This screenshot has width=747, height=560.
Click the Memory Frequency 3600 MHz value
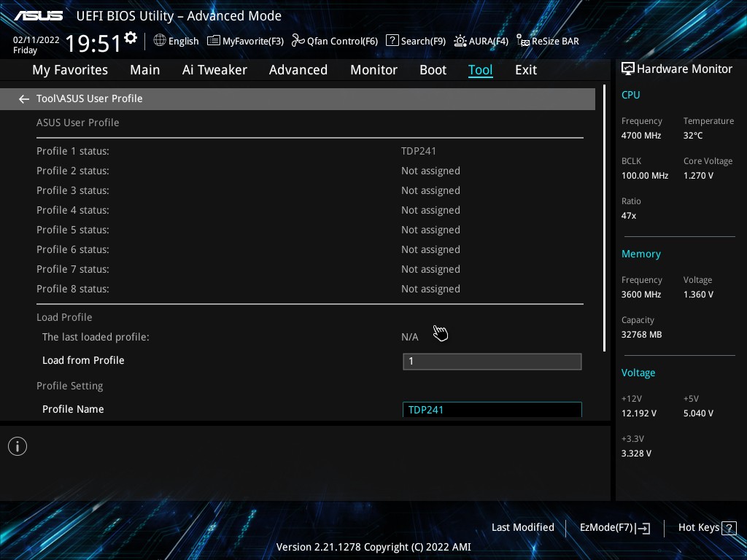pyautogui.click(x=641, y=295)
